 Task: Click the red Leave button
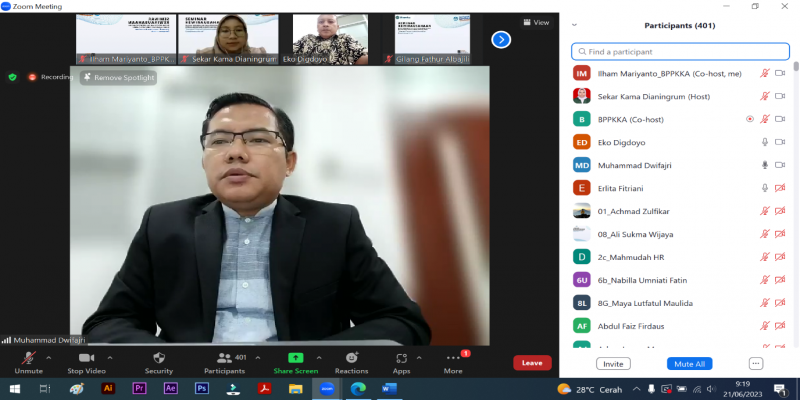[x=532, y=363]
